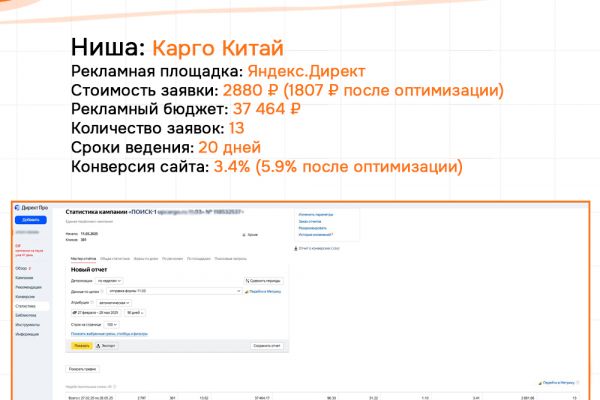Screen dimensions: 600x400
Task: Click the yellow Показать button
Action: pos(82,346)
